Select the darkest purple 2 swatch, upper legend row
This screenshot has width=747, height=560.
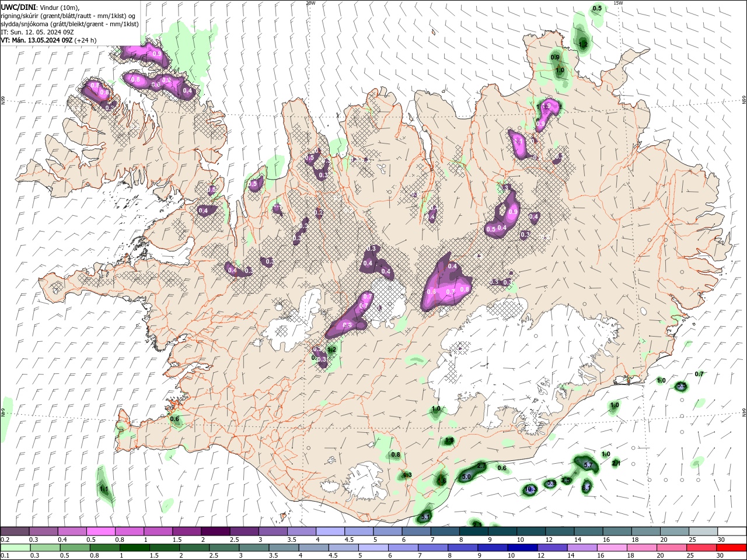click(215, 531)
